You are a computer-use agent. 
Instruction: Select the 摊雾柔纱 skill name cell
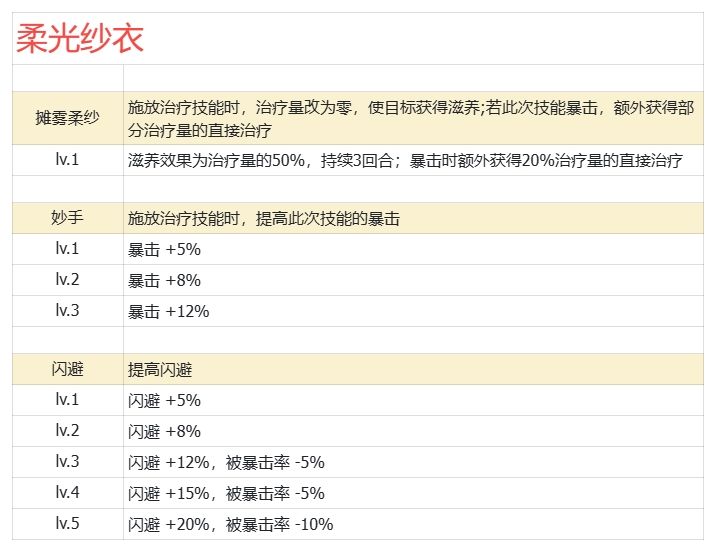pos(67,119)
